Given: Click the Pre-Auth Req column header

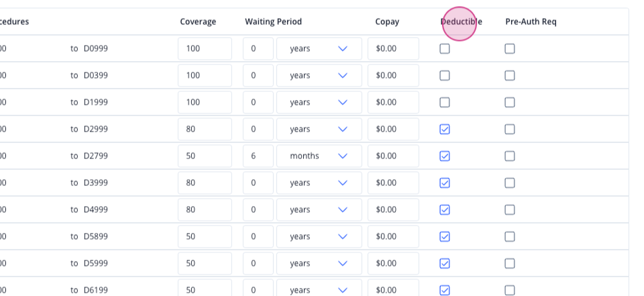Looking at the screenshot, I should (531, 21).
